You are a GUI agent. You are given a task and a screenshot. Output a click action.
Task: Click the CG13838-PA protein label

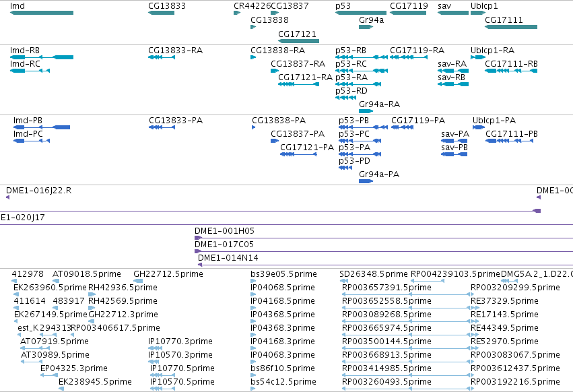click(279, 121)
